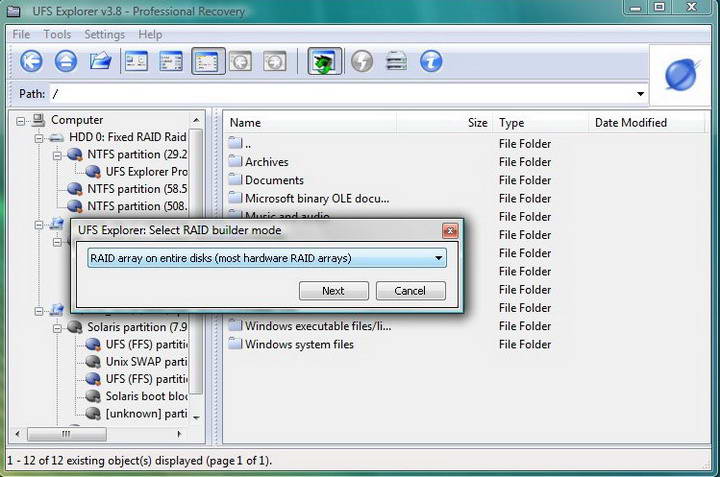Click the Path input field

342,94
